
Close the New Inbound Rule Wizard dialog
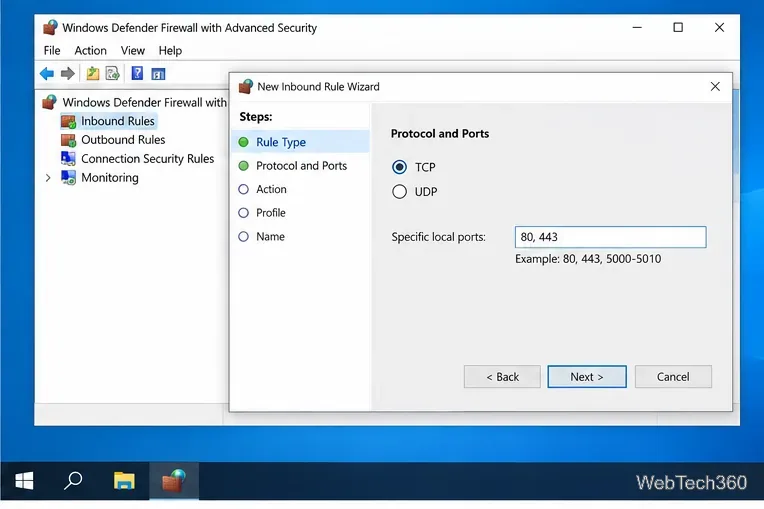pyautogui.click(x=715, y=87)
